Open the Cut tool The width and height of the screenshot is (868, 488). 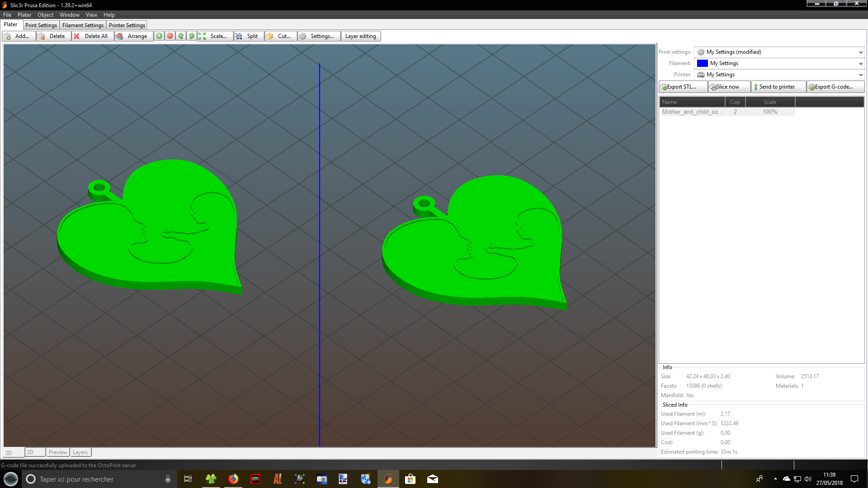pos(280,36)
